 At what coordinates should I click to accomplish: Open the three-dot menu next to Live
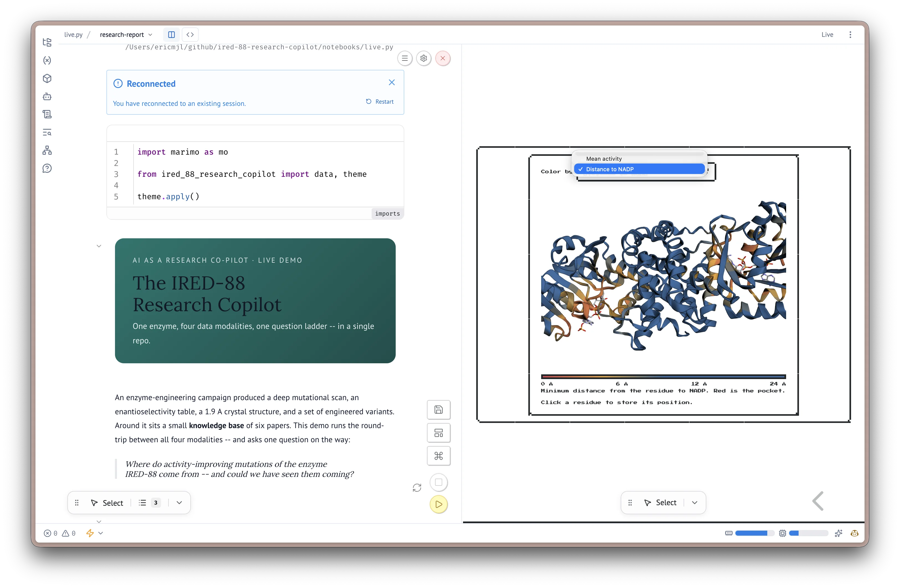tap(850, 34)
